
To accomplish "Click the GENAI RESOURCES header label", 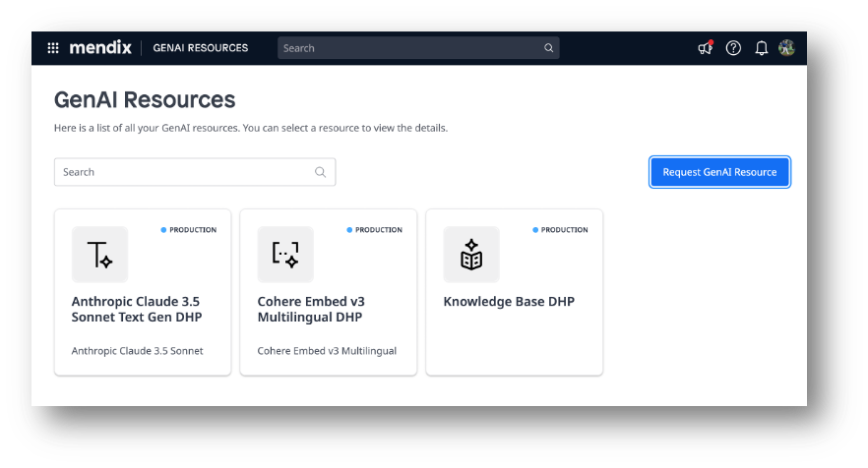I will coord(201,48).
